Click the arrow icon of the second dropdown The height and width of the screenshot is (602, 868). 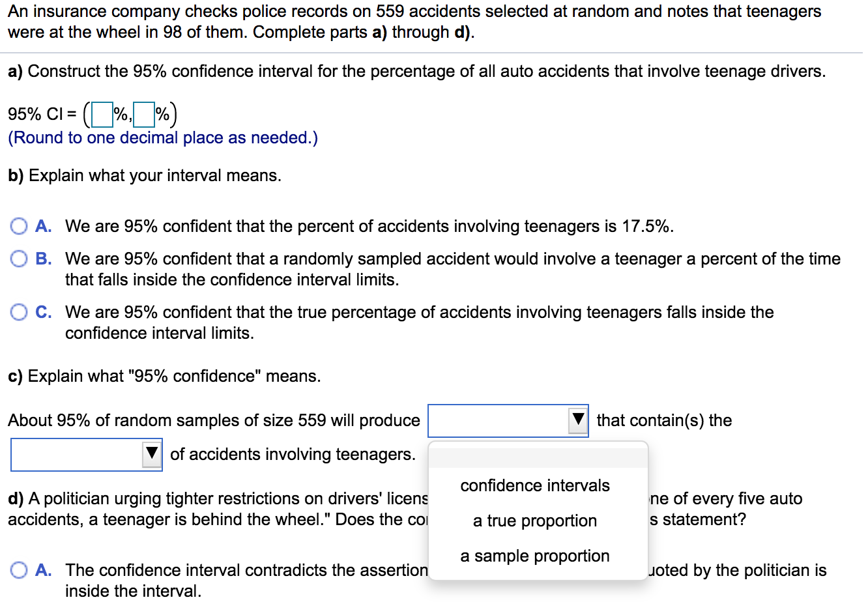pyautogui.click(x=152, y=454)
